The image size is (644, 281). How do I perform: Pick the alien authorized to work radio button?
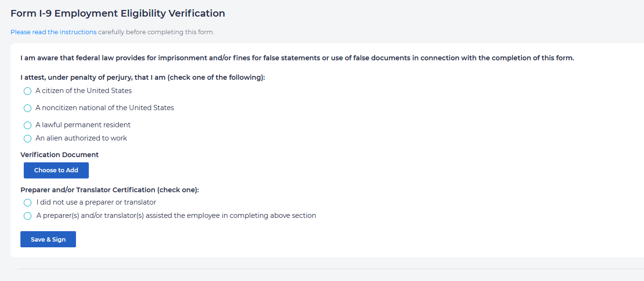point(28,139)
